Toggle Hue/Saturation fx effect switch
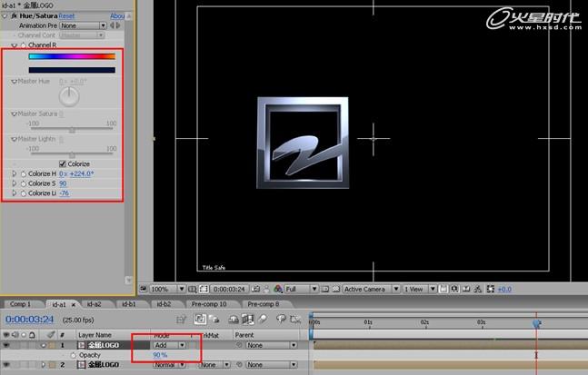This screenshot has width=588, height=375. point(15,15)
